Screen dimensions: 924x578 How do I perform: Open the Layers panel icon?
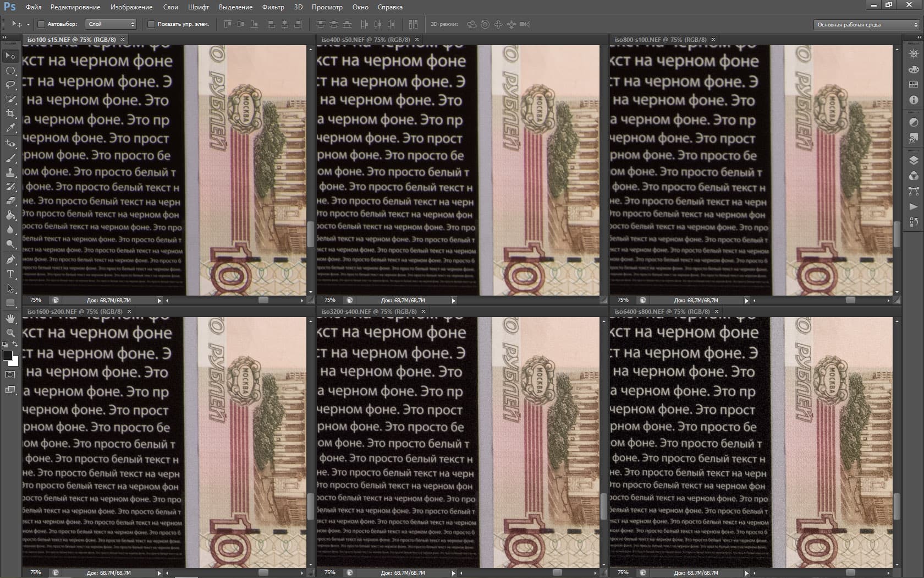[x=914, y=160]
